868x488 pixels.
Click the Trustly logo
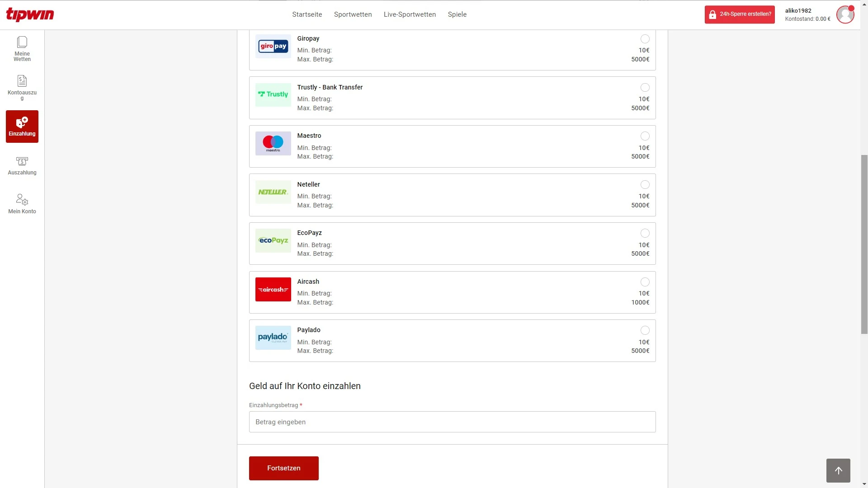[273, 95]
